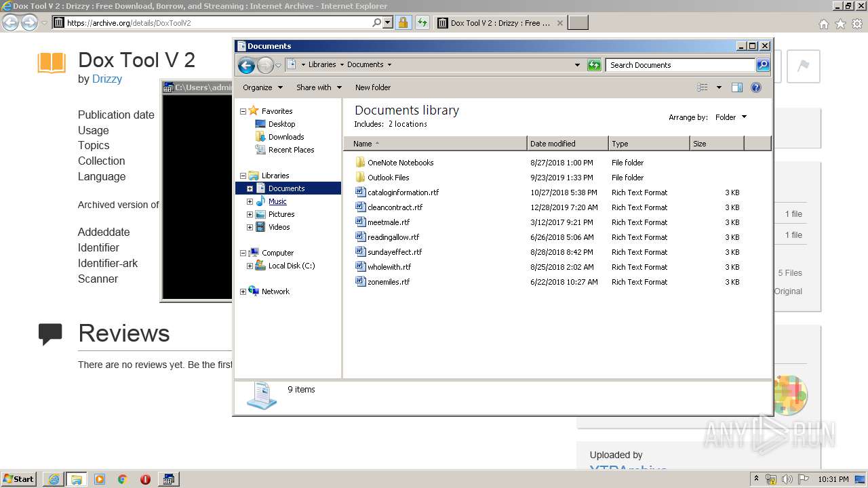The width and height of the screenshot is (868, 488).
Task: Expand the Network tree node
Action: (x=243, y=291)
